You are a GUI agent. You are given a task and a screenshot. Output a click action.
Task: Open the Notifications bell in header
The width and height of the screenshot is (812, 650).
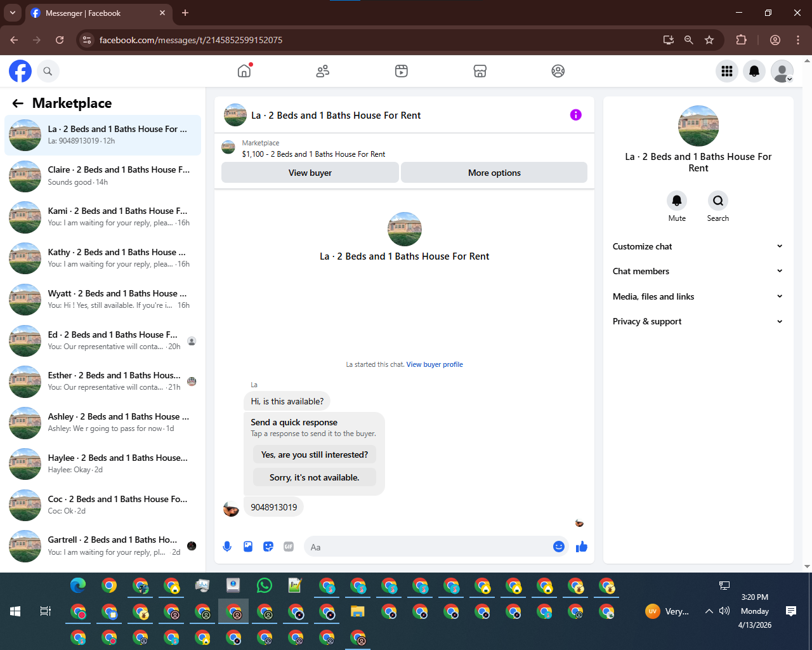(754, 71)
